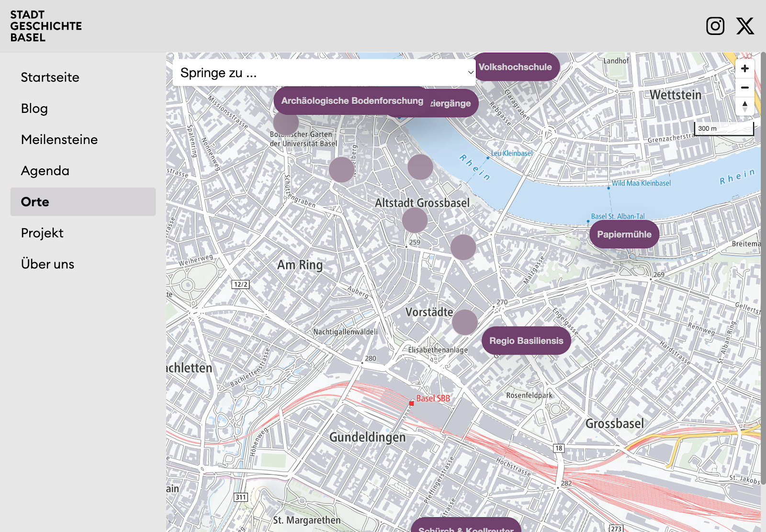Click the Archäologische Bodenforschung label
This screenshot has height=532, width=766.
[x=352, y=101]
